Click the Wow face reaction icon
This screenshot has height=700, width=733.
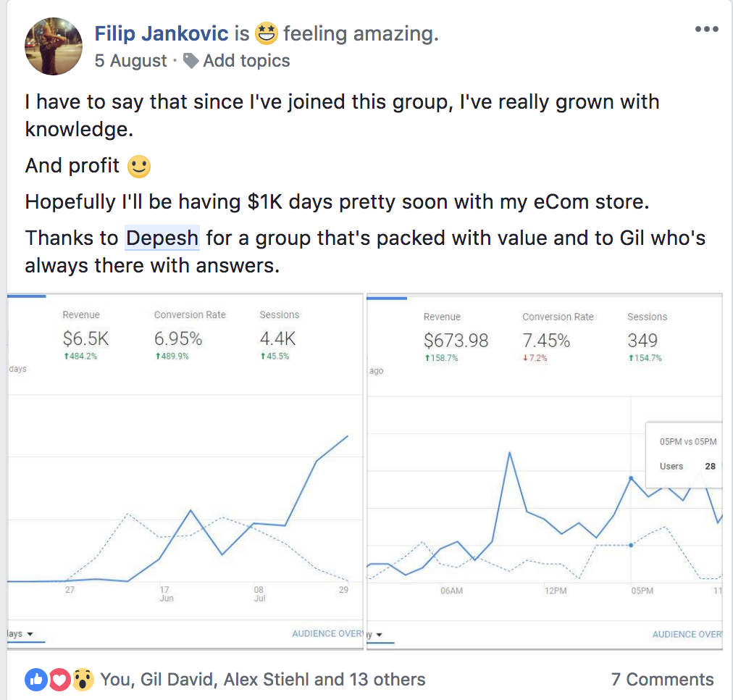[83, 679]
